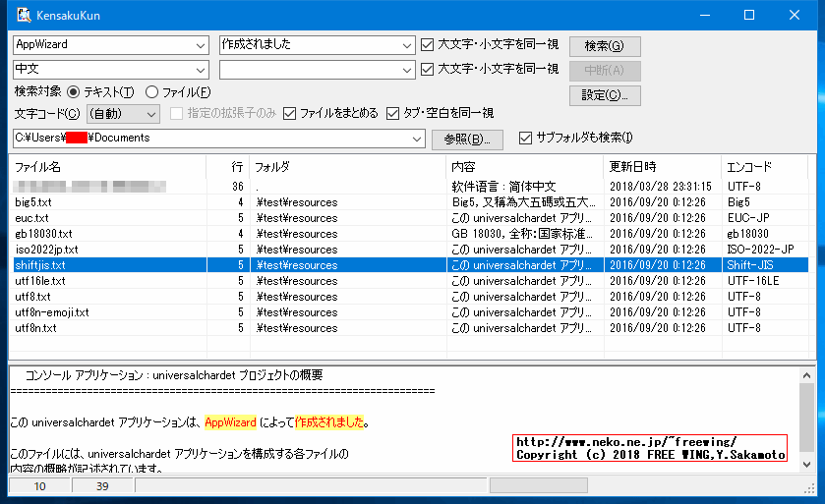The width and height of the screenshot is (825, 504).
Task: Click the KensakuKun app icon in title bar
Action: 25,15
